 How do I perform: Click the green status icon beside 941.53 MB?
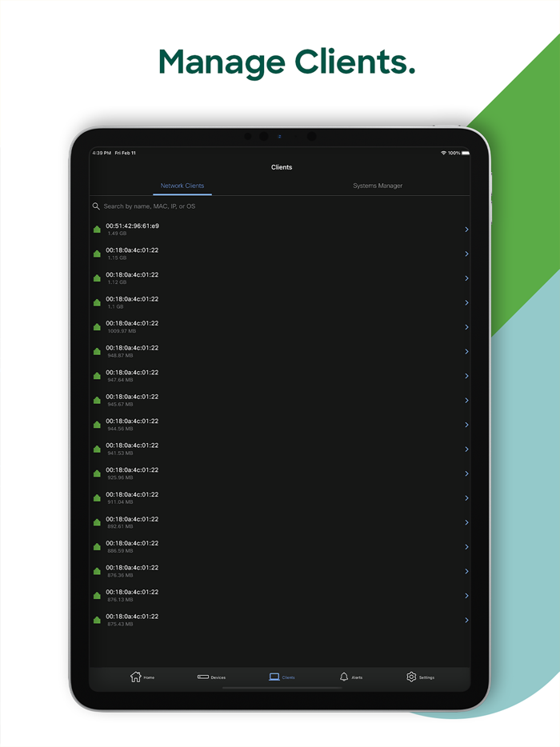[x=97, y=449]
